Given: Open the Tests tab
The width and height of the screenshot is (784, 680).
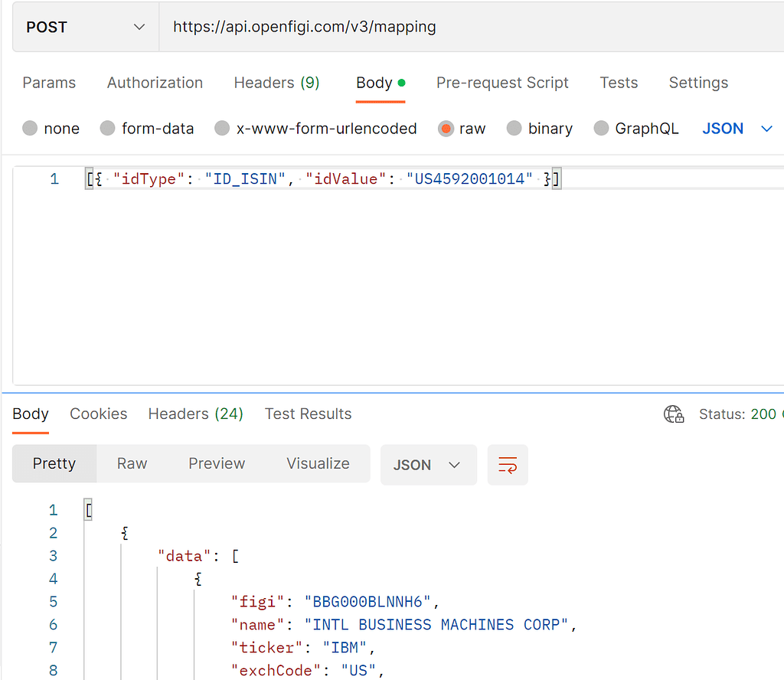Looking at the screenshot, I should [619, 83].
